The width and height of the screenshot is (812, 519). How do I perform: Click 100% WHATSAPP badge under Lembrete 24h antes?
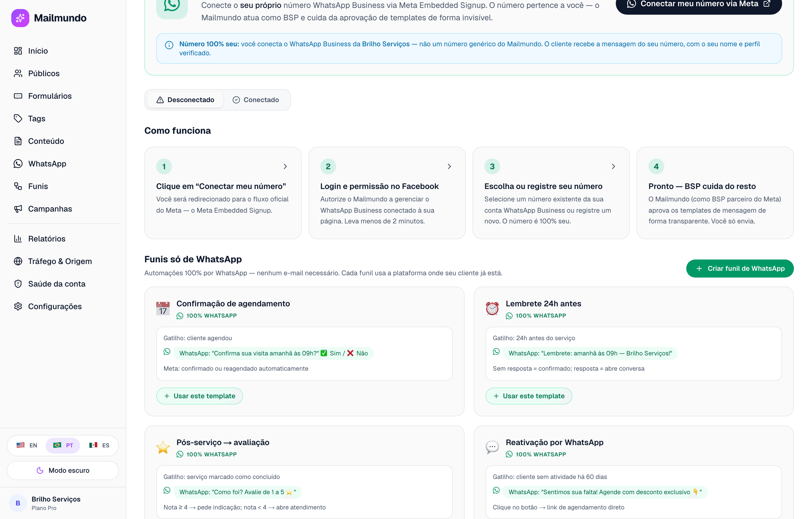536,316
